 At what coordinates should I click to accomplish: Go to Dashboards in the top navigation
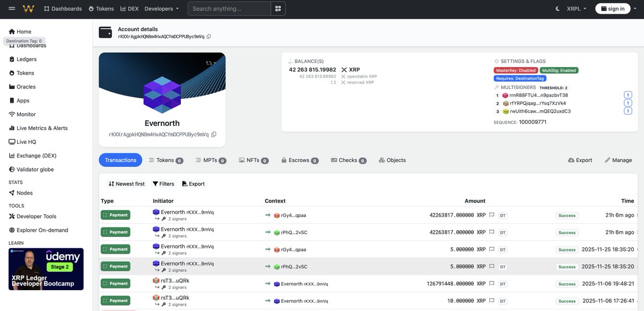click(x=63, y=9)
